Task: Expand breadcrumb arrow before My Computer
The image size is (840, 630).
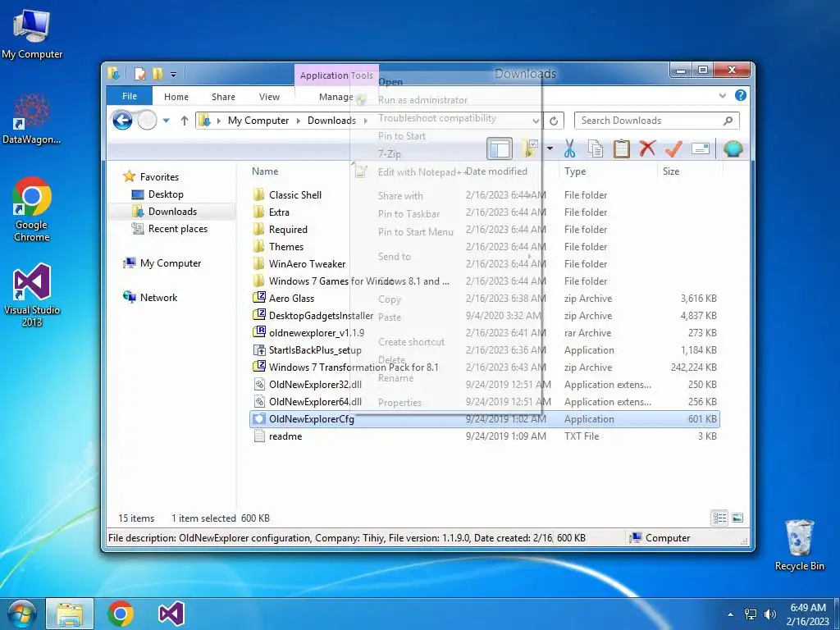Action: click(218, 121)
